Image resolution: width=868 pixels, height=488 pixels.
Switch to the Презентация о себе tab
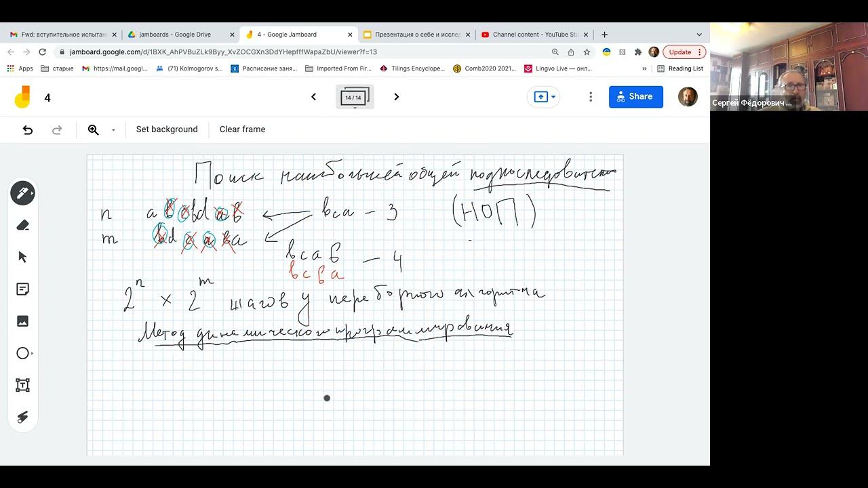[417, 35]
